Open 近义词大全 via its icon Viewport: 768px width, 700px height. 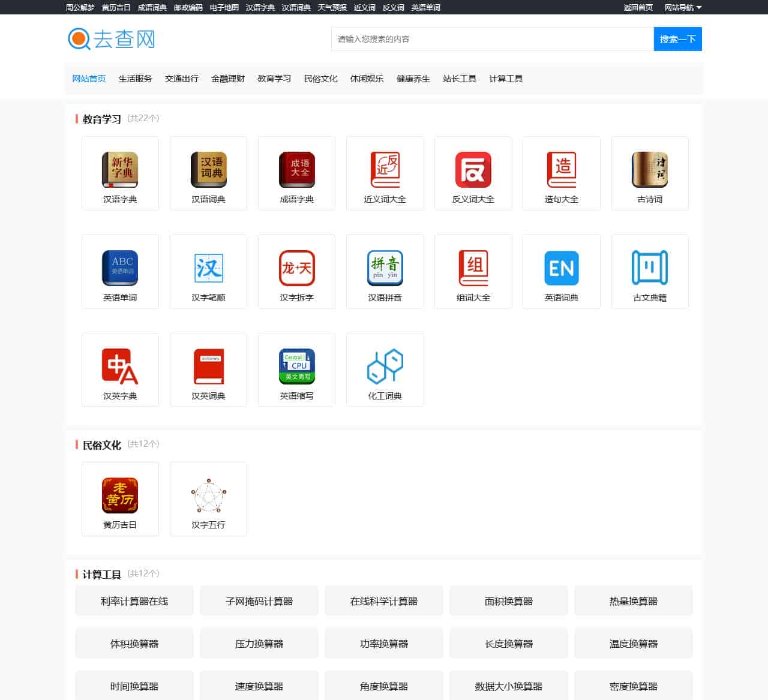tap(385, 173)
